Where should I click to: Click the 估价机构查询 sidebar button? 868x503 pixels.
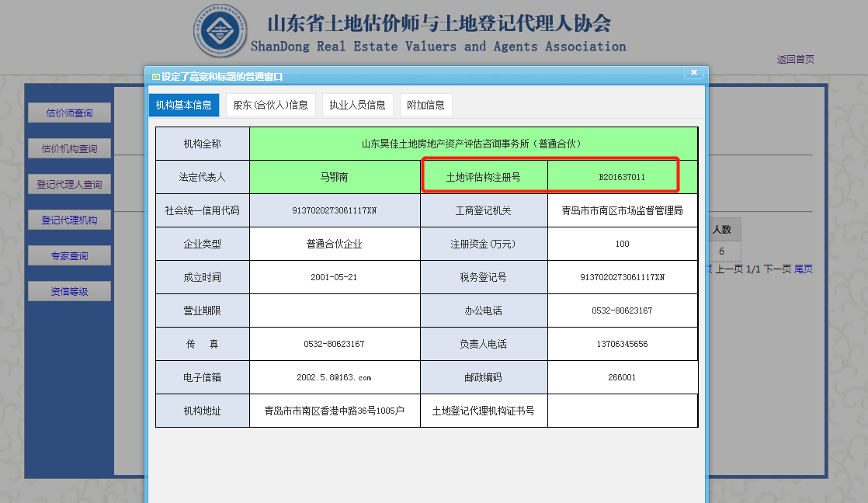(x=69, y=149)
